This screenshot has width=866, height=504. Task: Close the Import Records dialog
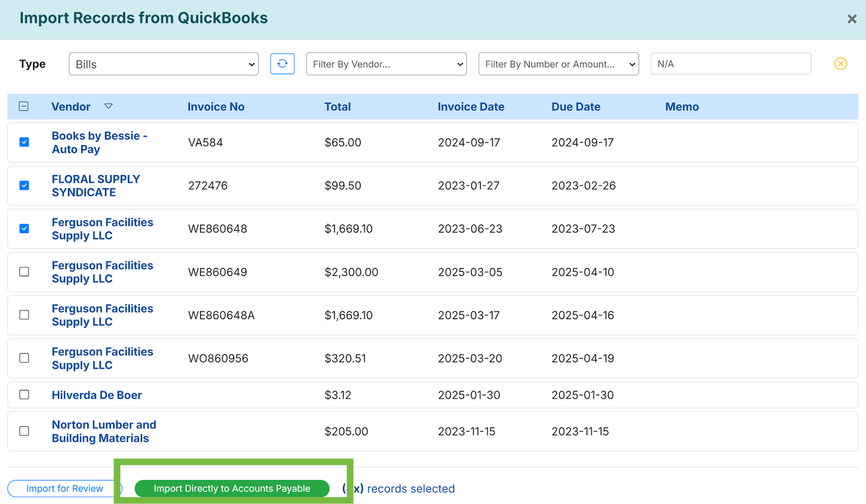(x=851, y=19)
